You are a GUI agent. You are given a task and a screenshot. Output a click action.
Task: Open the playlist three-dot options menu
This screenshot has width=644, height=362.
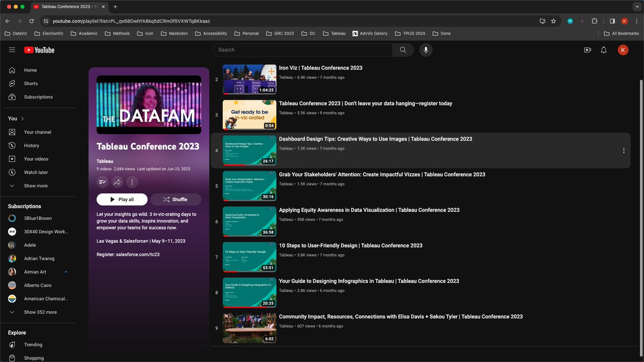pos(132,182)
